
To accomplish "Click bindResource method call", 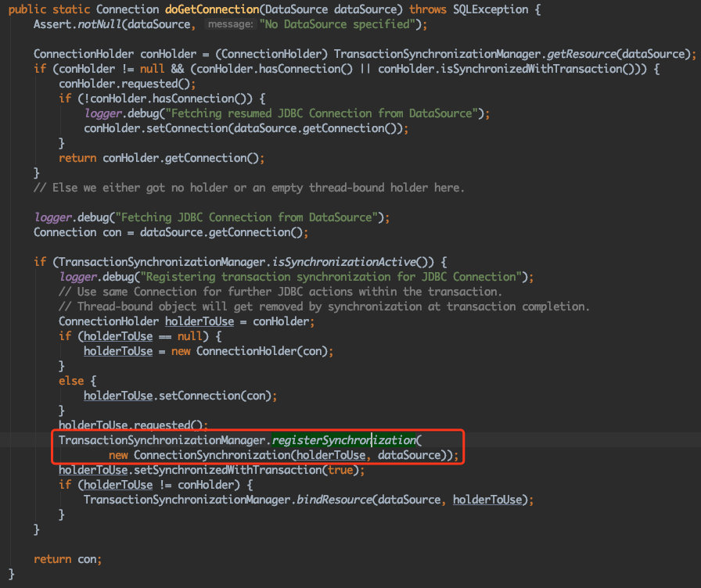I will [334, 500].
